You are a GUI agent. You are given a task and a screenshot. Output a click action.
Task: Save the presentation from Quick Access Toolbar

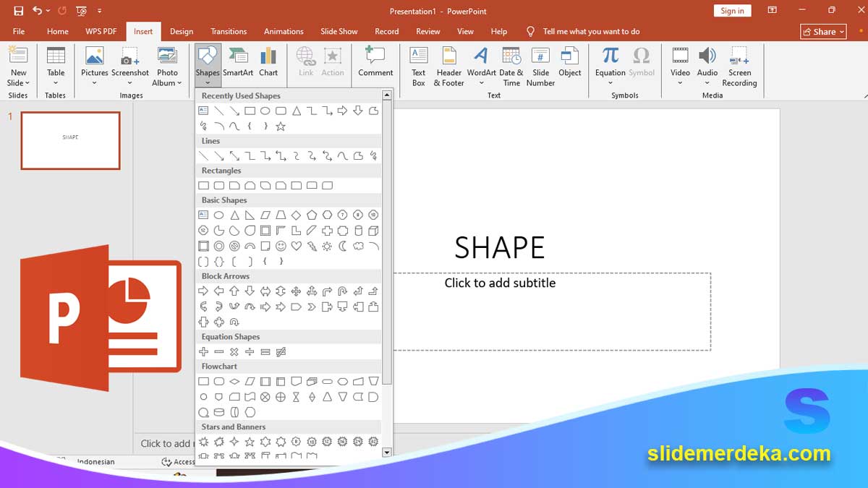pos(19,11)
